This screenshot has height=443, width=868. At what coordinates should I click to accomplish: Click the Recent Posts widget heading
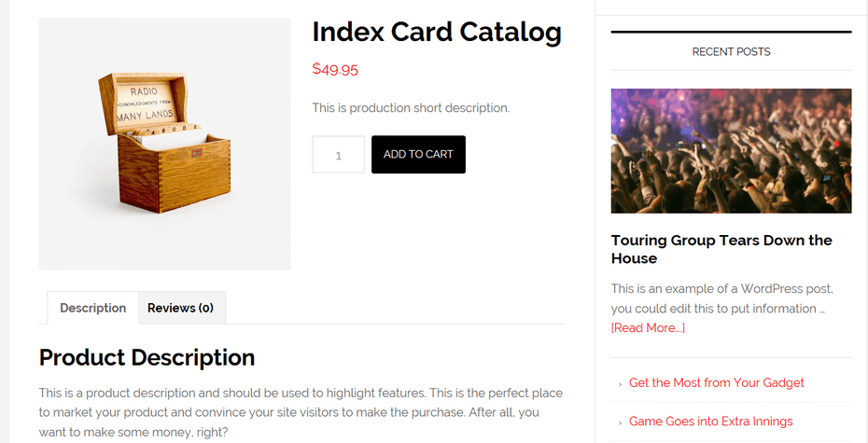coord(731,51)
